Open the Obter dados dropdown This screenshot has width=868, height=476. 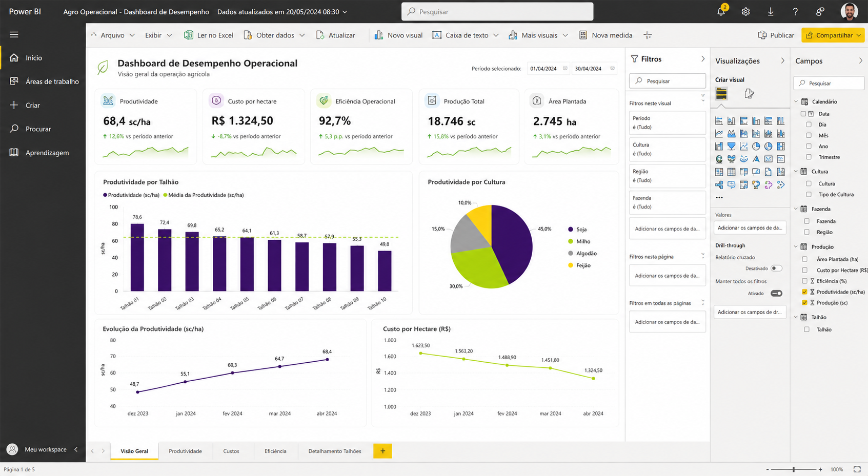[275, 35]
